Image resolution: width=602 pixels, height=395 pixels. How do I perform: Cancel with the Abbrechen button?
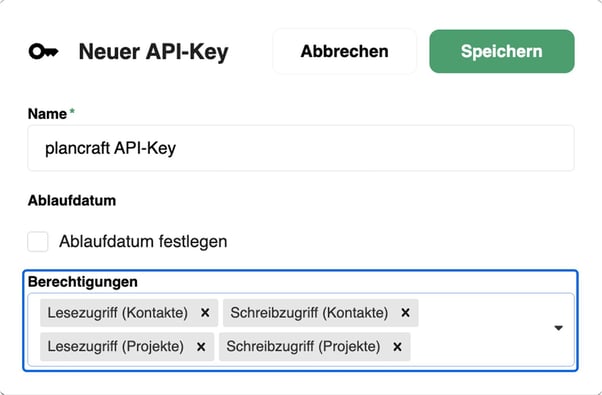click(x=344, y=51)
